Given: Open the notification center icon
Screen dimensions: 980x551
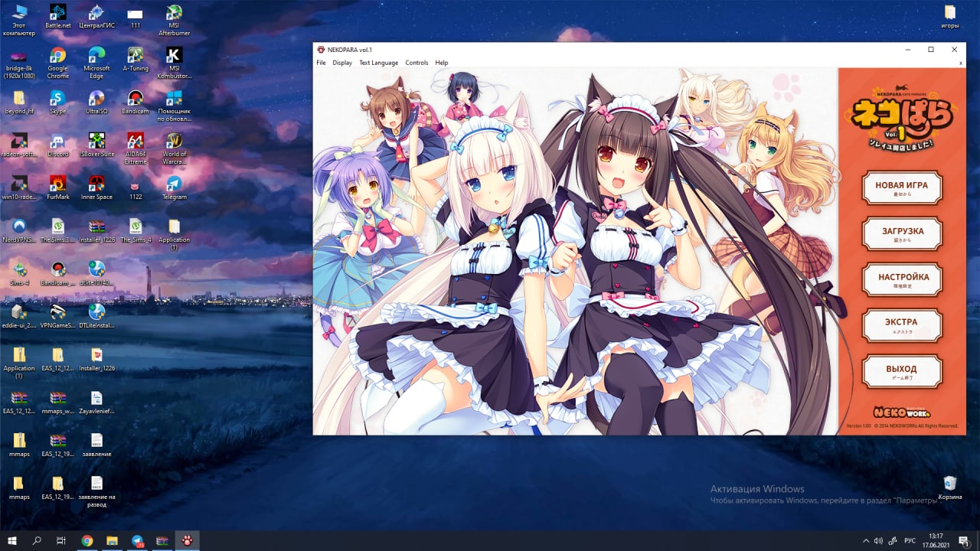Looking at the screenshot, I should [964, 541].
